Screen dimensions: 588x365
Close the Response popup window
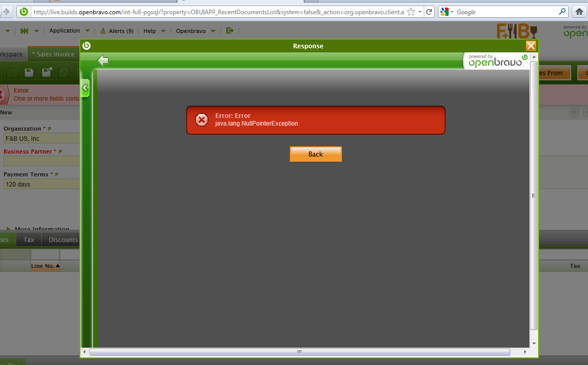point(531,46)
